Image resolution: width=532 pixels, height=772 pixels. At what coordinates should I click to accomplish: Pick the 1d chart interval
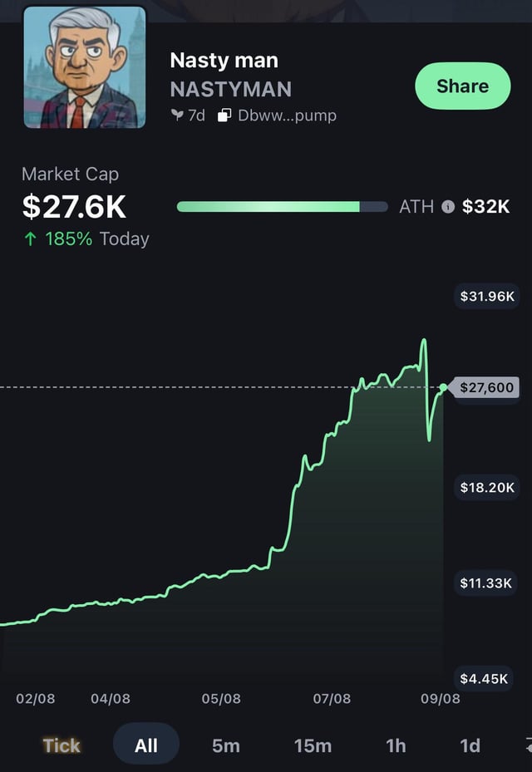pyautogui.click(x=470, y=745)
